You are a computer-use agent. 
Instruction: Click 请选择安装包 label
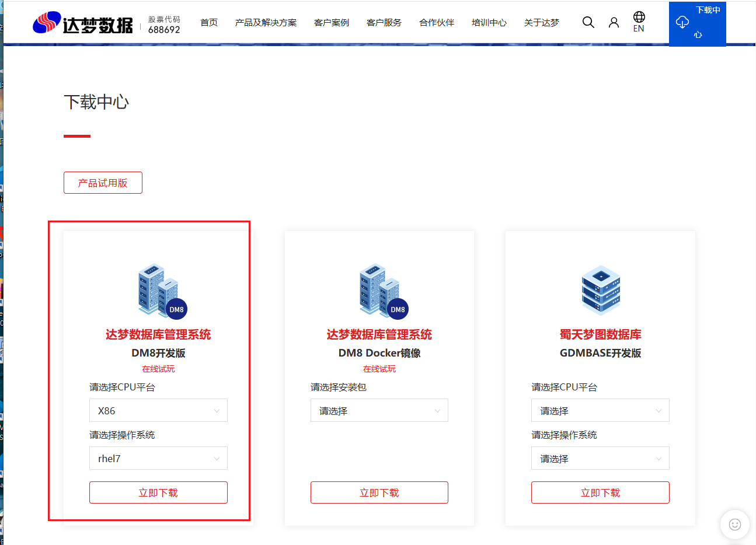[339, 387]
